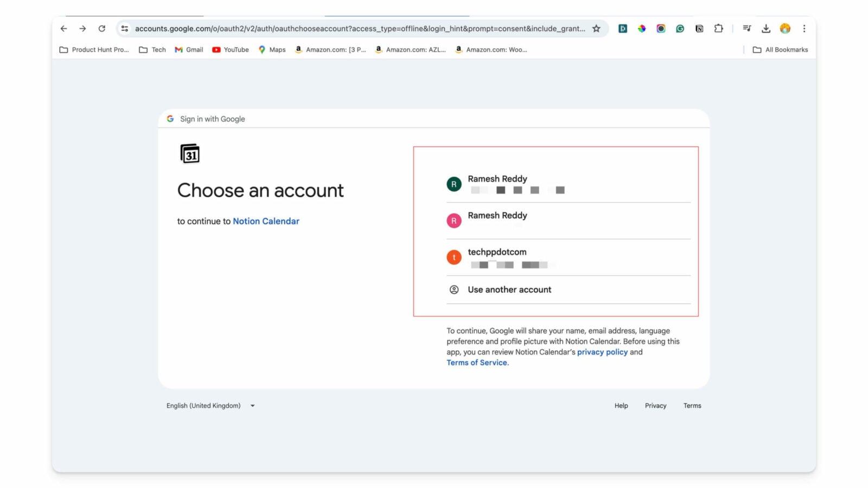
Task: Open All Bookmarks menu
Action: (780, 49)
